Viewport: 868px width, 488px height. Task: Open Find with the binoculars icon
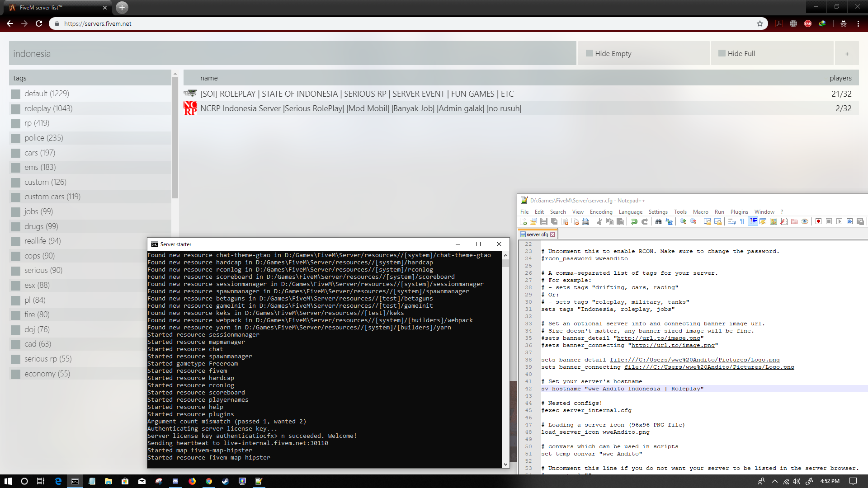coord(659,221)
